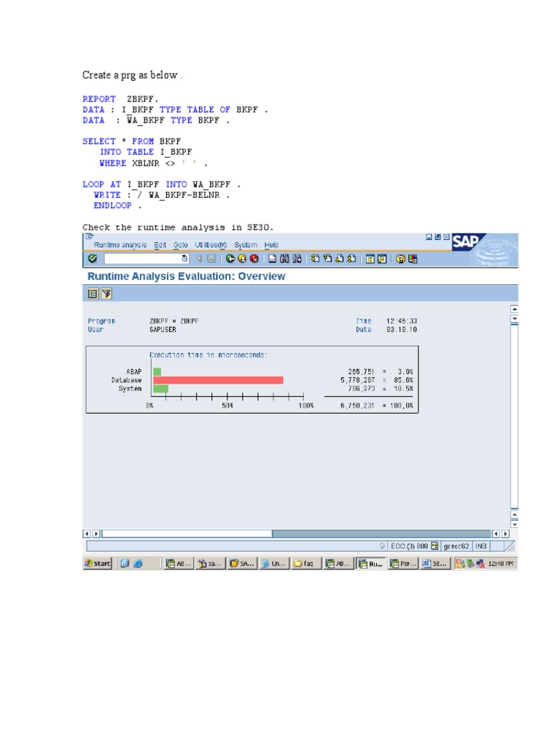Click the vertical scrollbar up arrow at top

point(514,309)
